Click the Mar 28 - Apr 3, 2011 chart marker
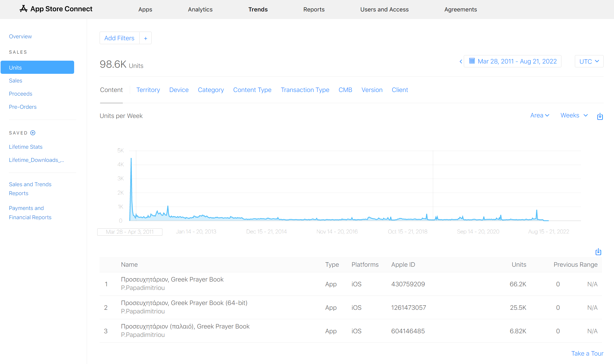 click(130, 232)
